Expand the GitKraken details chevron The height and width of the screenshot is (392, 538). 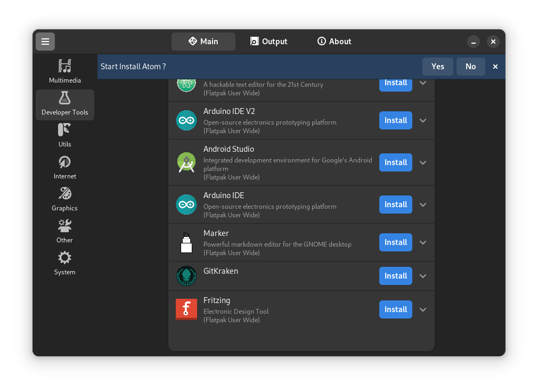tap(423, 276)
